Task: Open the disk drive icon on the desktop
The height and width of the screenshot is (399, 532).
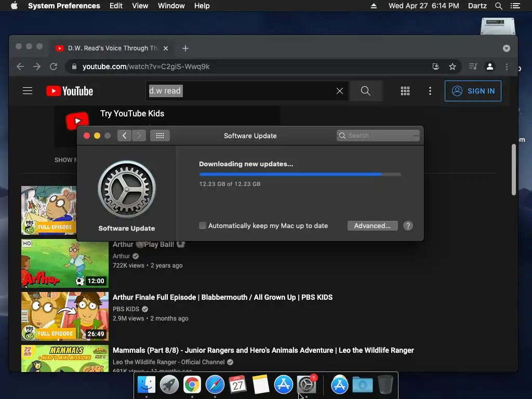Action: click(x=498, y=26)
